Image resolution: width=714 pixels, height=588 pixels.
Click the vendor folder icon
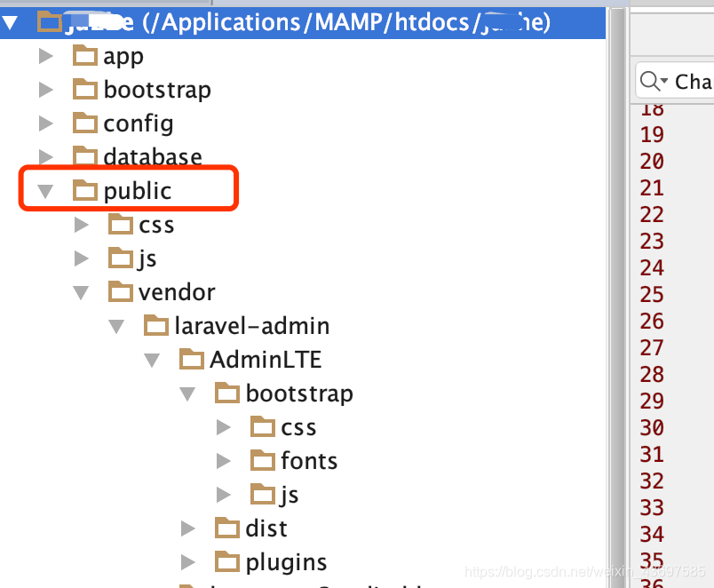121,291
